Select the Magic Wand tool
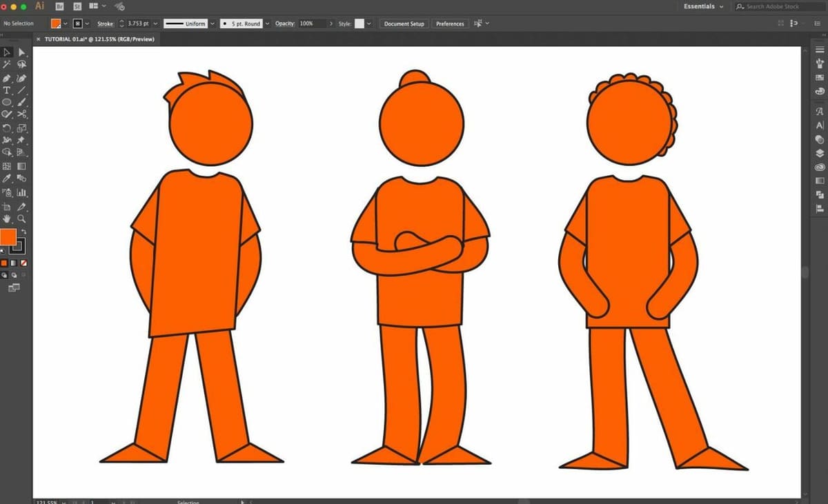828x504 pixels. pyautogui.click(x=7, y=64)
